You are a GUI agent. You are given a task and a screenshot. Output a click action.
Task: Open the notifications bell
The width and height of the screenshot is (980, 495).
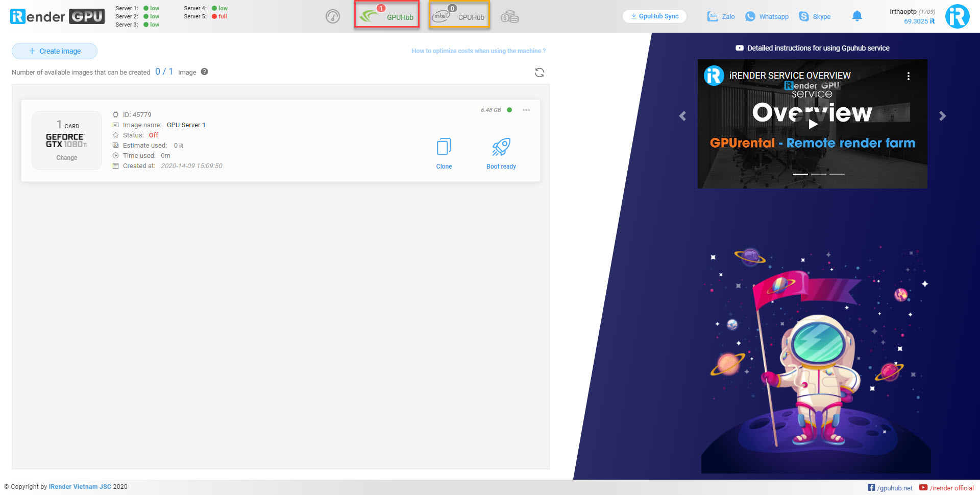857,16
